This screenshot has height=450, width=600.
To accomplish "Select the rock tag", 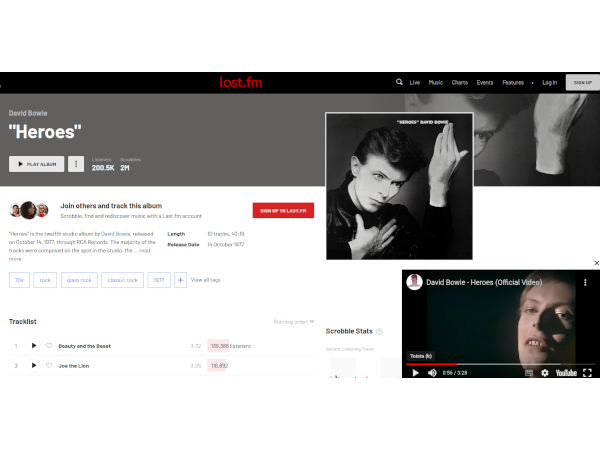I will click(45, 280).
